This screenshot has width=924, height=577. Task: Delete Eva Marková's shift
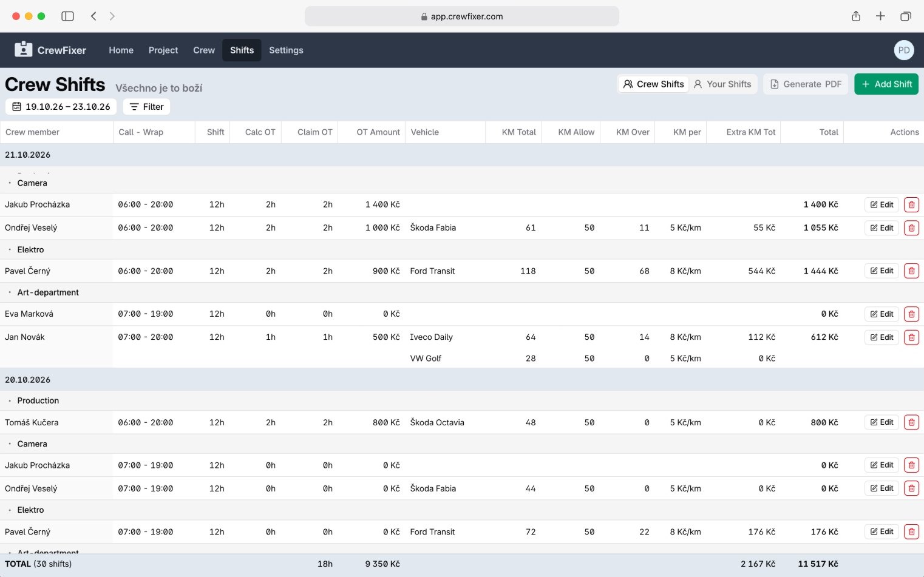[911, 314]
